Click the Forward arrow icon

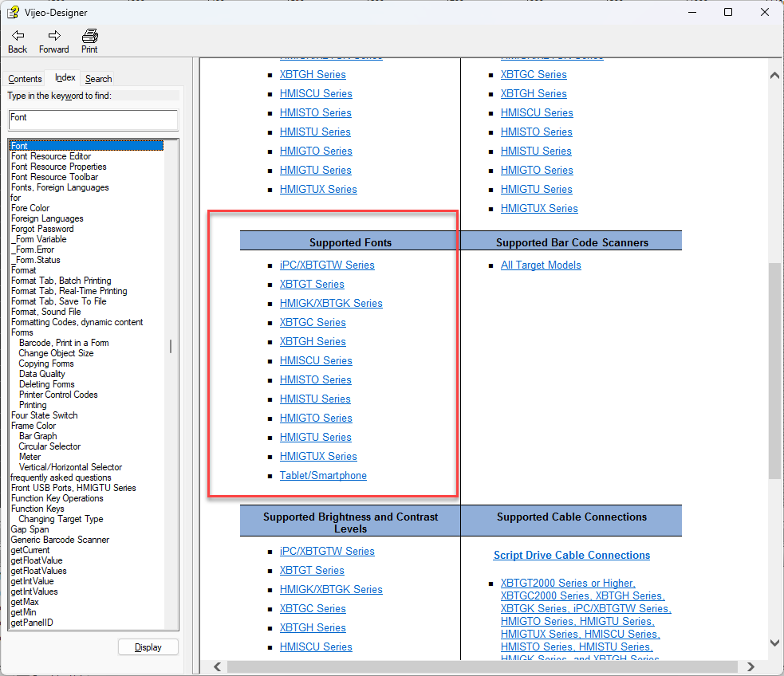(x=54, y=35)
